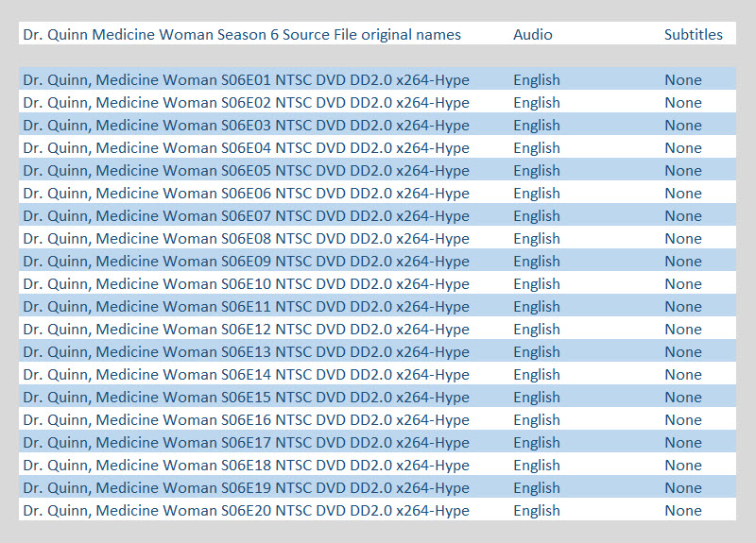Select the S06E16 file name cell
The width and height of the screenshot is (756, 543).
(246, 419)
